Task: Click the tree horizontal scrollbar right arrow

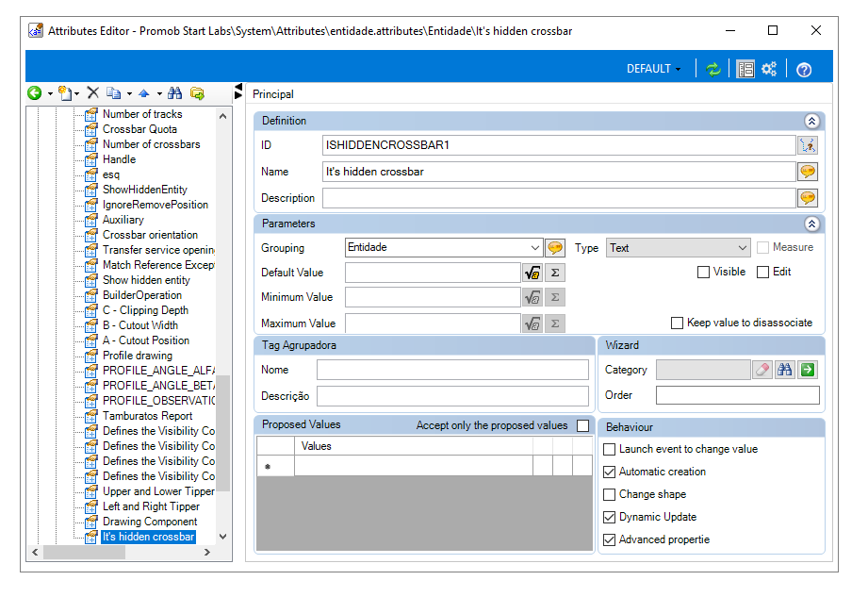Action: pos(207,552)
